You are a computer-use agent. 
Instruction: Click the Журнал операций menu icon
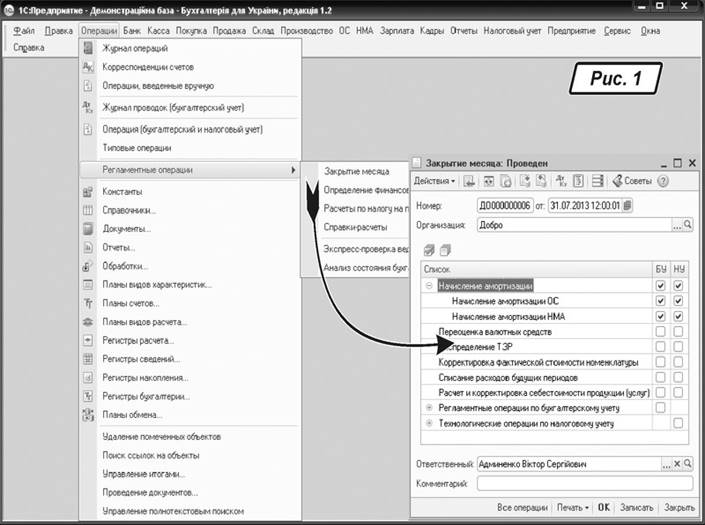click(x=88, y=48)
